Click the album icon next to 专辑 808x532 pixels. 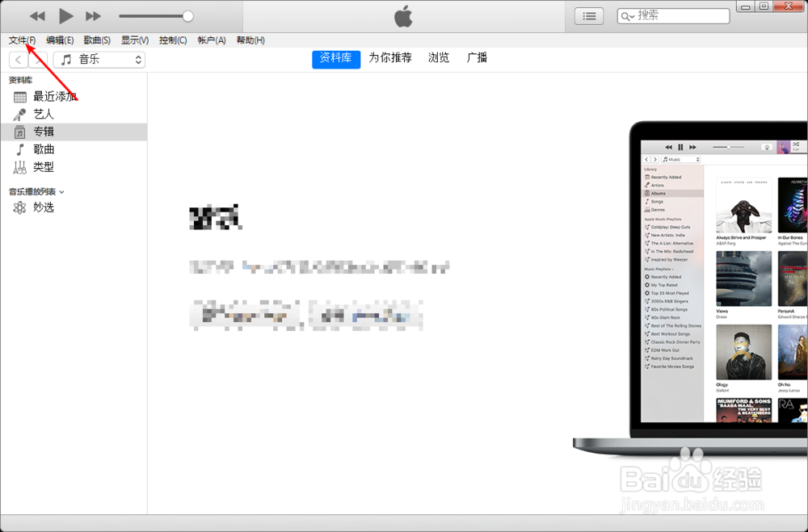pyautogui.click(x=19, y=132)
